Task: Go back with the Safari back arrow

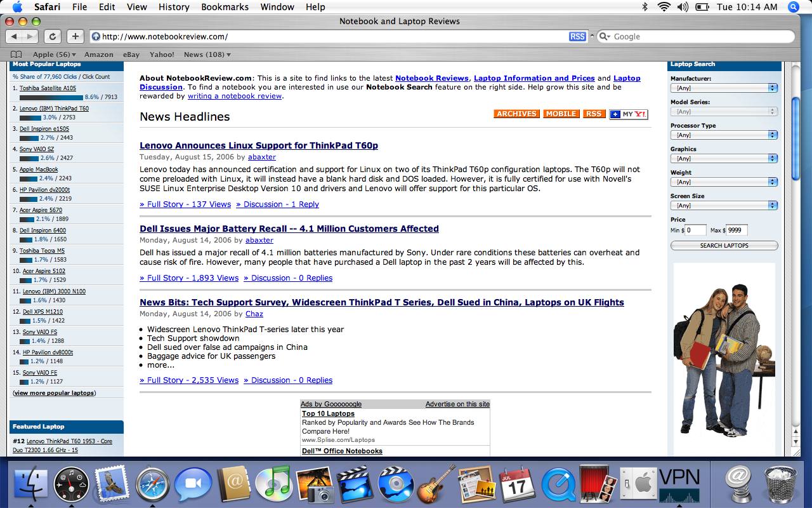Action: pos(14,36)
